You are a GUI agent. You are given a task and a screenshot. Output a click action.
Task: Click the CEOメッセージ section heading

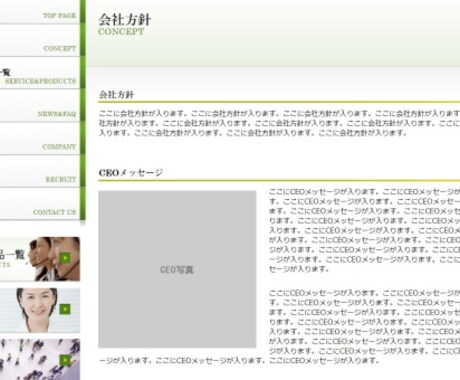(x=131, y=173)
